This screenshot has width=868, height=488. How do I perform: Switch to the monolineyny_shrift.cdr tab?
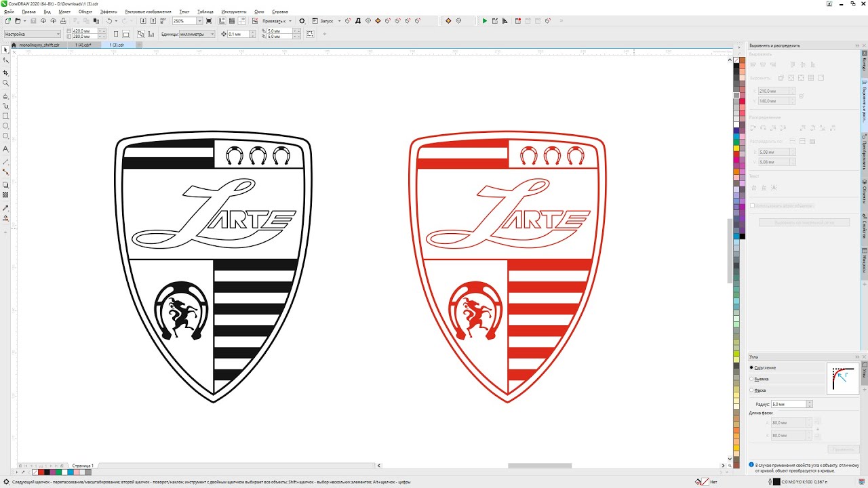pos(39,45)
